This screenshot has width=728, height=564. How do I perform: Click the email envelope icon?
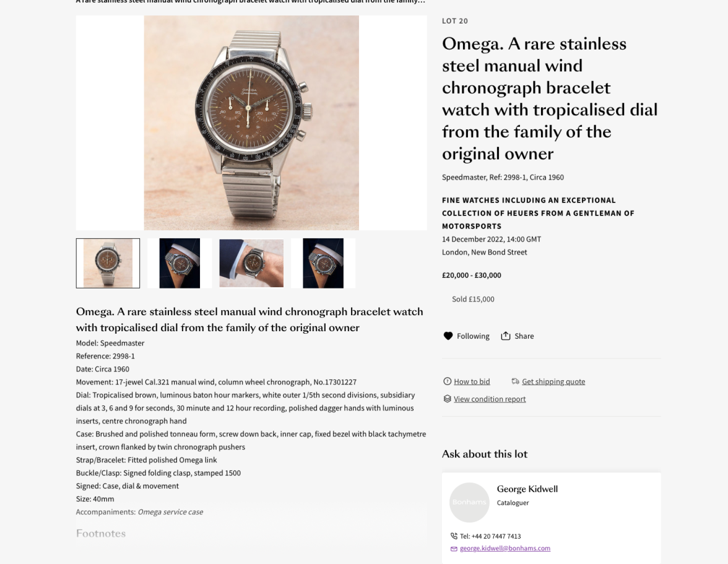[x=454, y=549]
